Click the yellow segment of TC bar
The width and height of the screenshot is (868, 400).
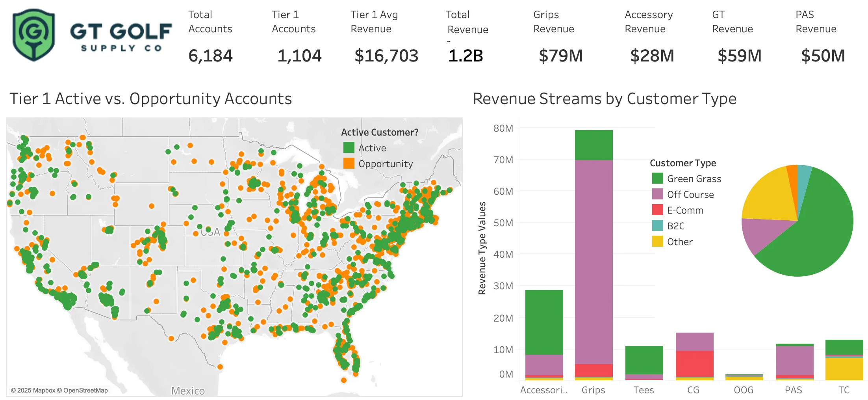click(844, 368)
